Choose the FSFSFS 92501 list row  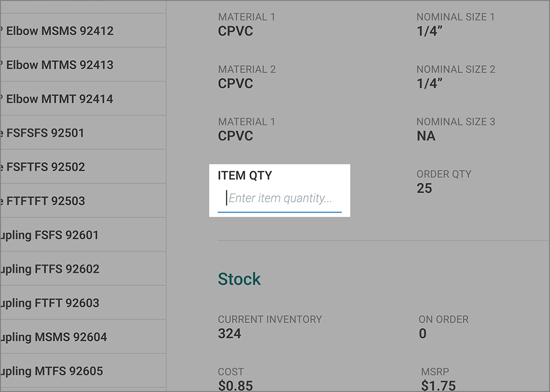[x=83, y=133]
